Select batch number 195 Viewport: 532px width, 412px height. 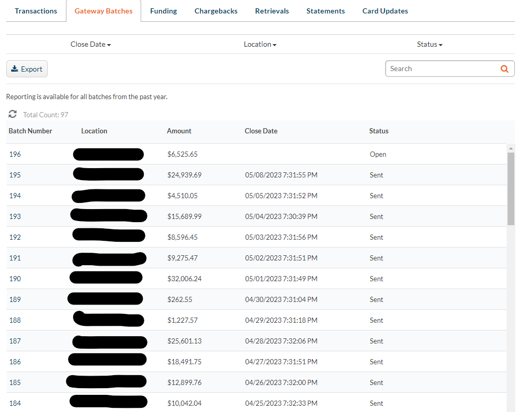click(x=15, y=175)
